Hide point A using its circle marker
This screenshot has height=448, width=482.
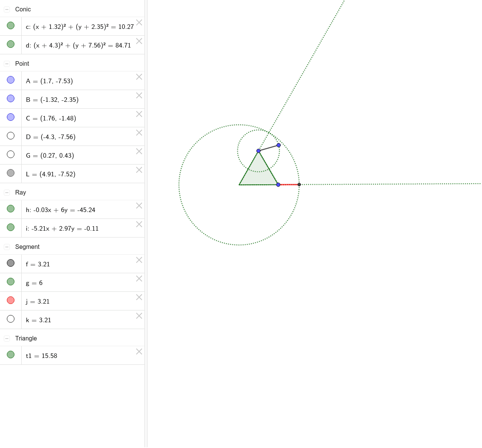click(11, 80)
